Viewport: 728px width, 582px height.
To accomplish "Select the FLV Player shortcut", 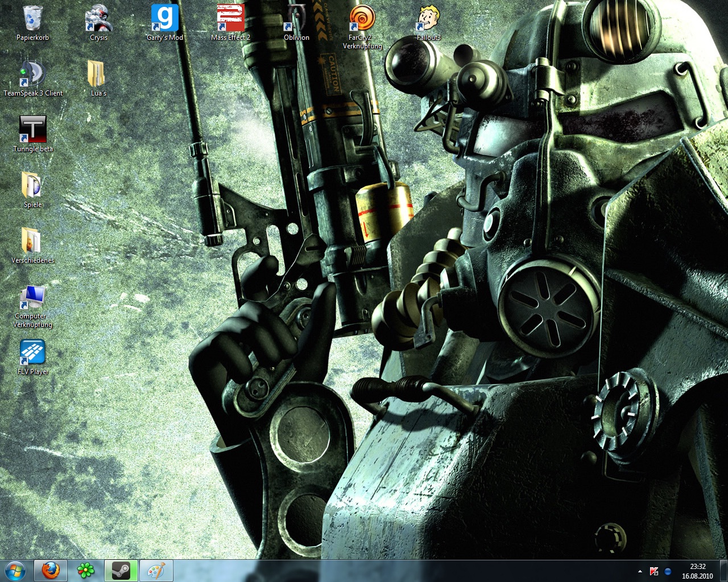I will (32, 357).
